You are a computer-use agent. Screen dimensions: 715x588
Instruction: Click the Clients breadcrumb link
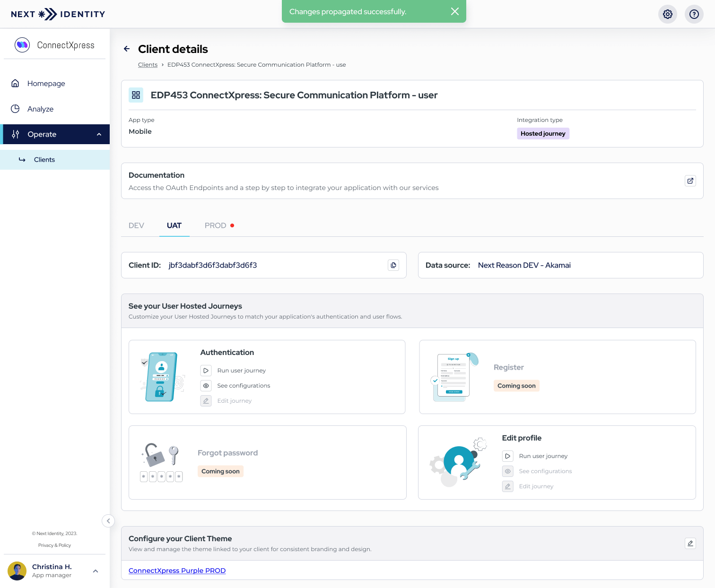tap(148, 65)
